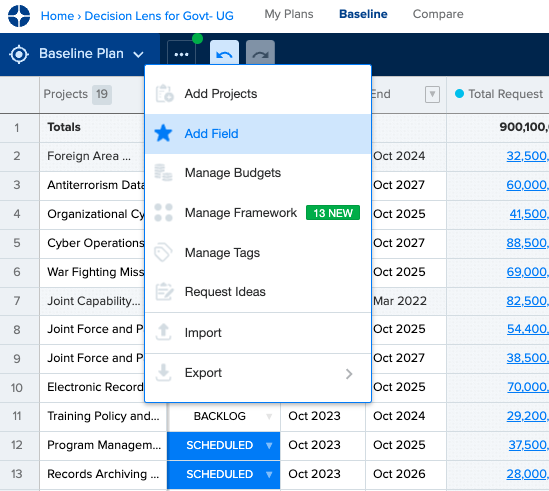Open the 37,500 total request link

(x=528, y=445)
